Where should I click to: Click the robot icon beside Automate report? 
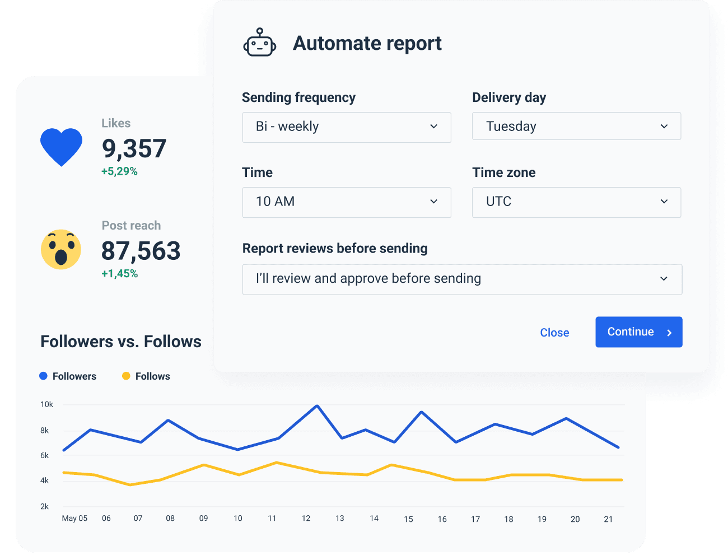click(x=259, y=43)
